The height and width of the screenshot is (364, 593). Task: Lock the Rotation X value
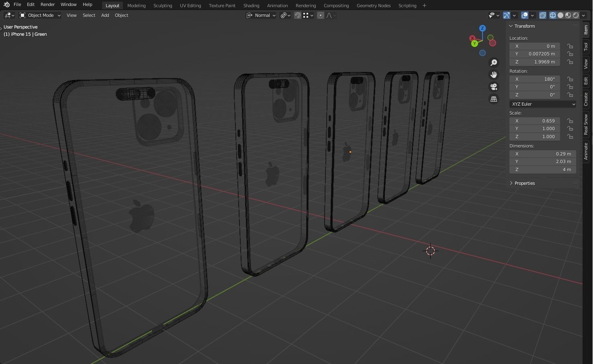570,79
